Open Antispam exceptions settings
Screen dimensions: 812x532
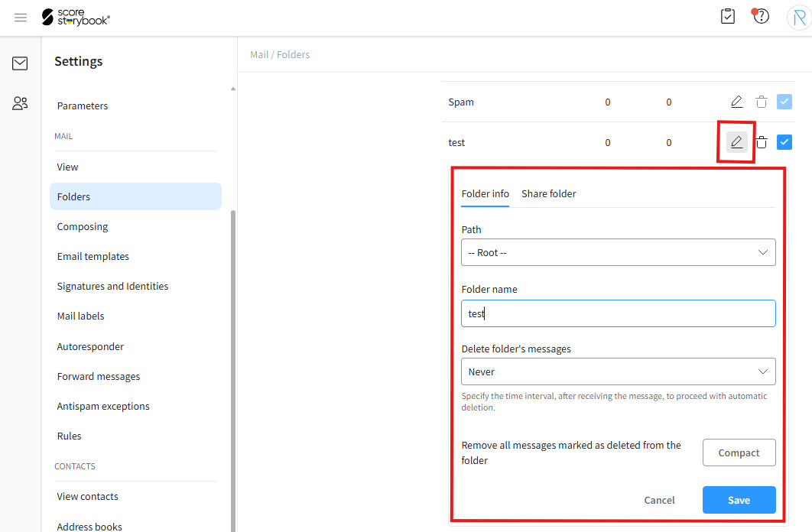point(103,406)
